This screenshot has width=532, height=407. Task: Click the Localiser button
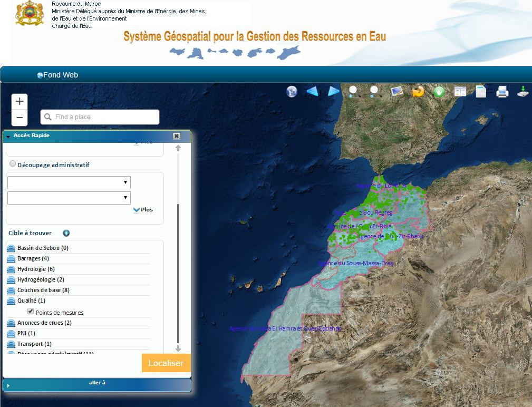166,363
